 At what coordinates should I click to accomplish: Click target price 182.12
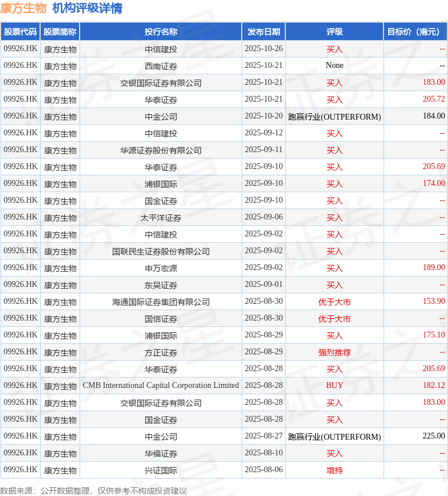(433, 385)
